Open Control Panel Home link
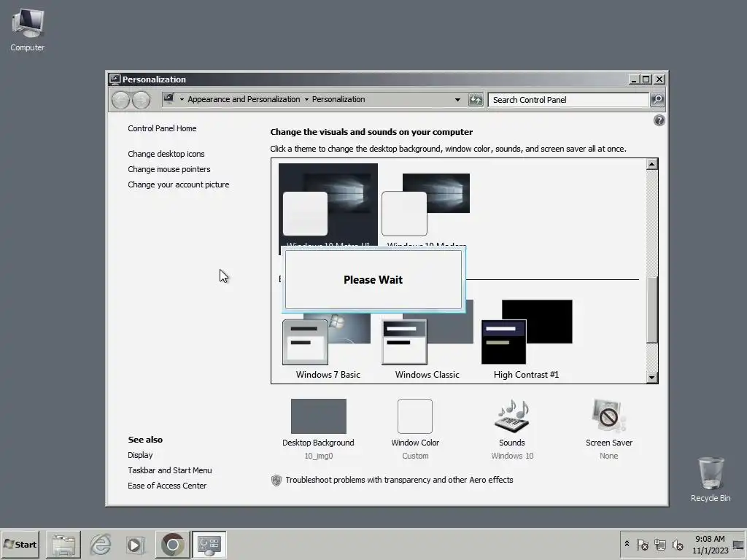 (x=162, y=128)
